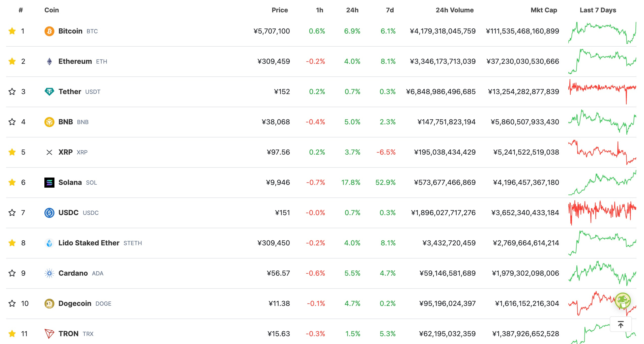Sort by Mkt Cap header
Viewport: 644px width, 344px height.
coord(544,10)
